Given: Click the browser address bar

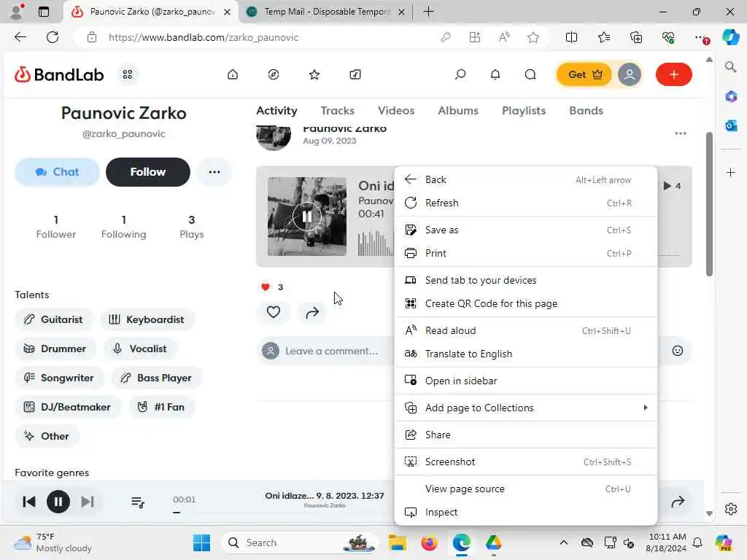Looking at the screenshot, I should pos(267,37).
